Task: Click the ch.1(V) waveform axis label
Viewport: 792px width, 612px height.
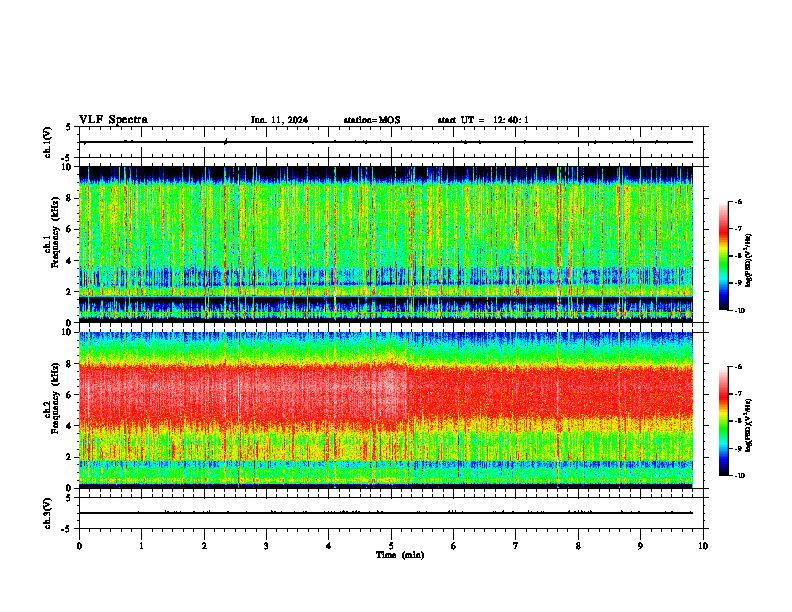Action: point(48,142)
